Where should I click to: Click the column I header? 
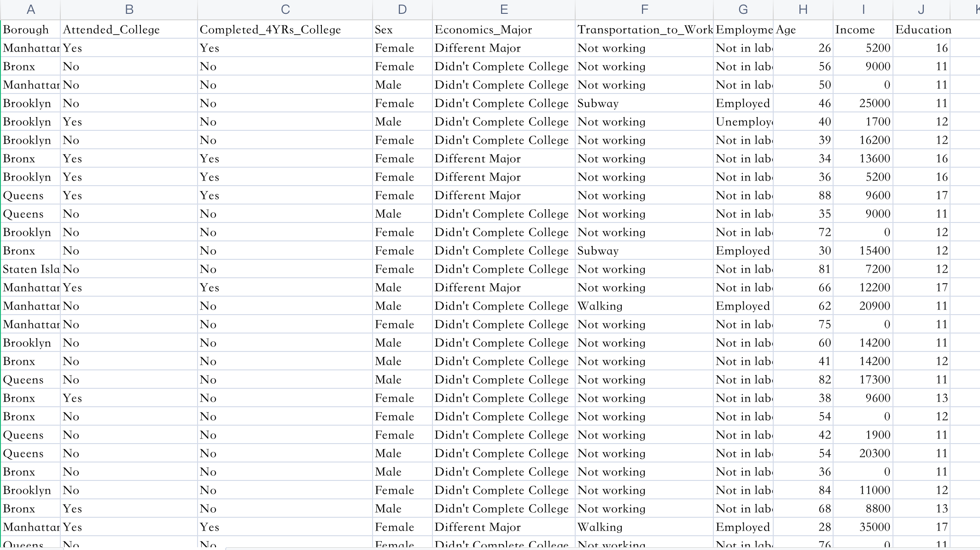pyautogui.click(x=863, y=9)
